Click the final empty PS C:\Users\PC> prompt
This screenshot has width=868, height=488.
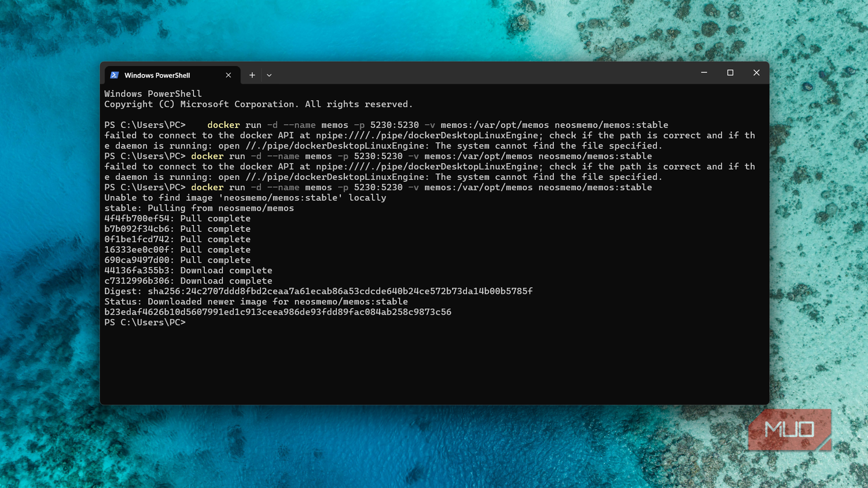pyautogui.click(x=145, y=323)
